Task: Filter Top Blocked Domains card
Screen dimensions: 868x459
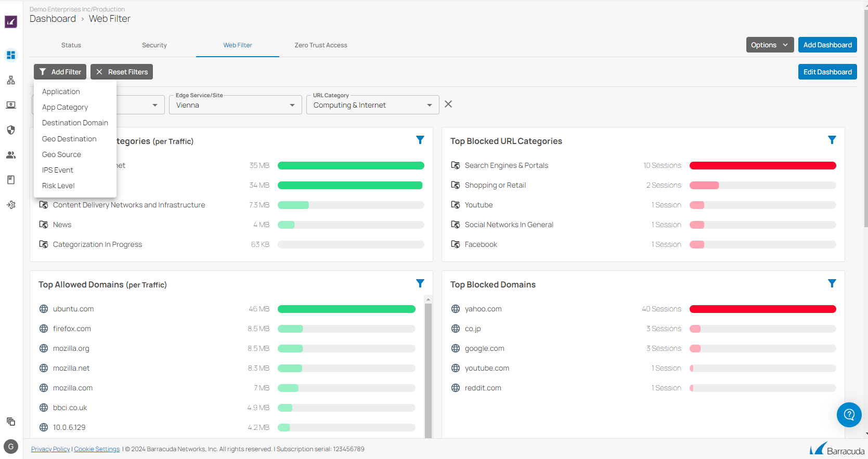Action: tap(832, 283)
